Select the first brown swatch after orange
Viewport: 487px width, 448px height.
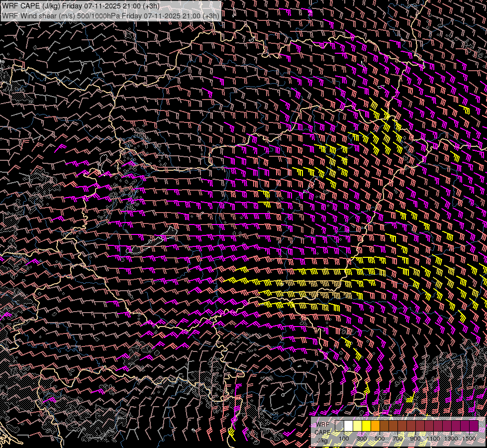[x=384, y=426]
